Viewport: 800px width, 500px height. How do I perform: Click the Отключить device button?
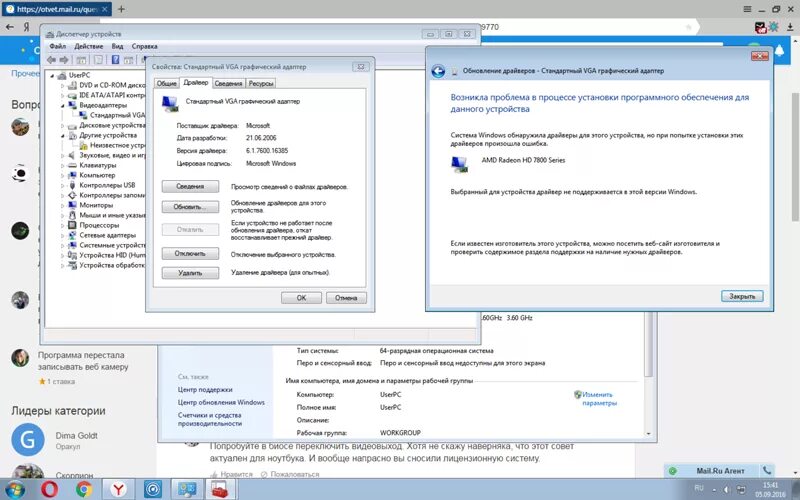(190, 254)
